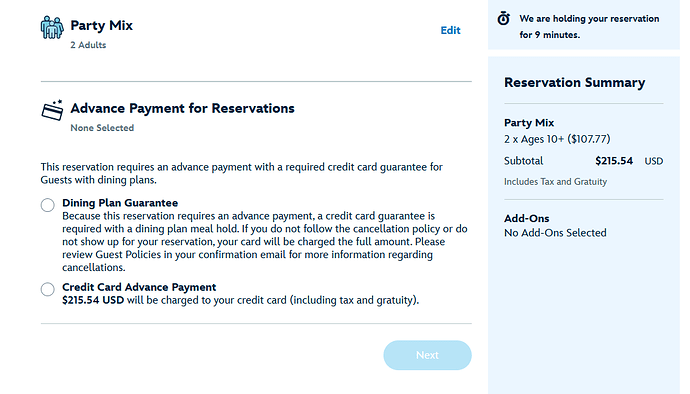Click the 2 Adults party text
The image size is (690, 394).
click(x=88, y=45)
